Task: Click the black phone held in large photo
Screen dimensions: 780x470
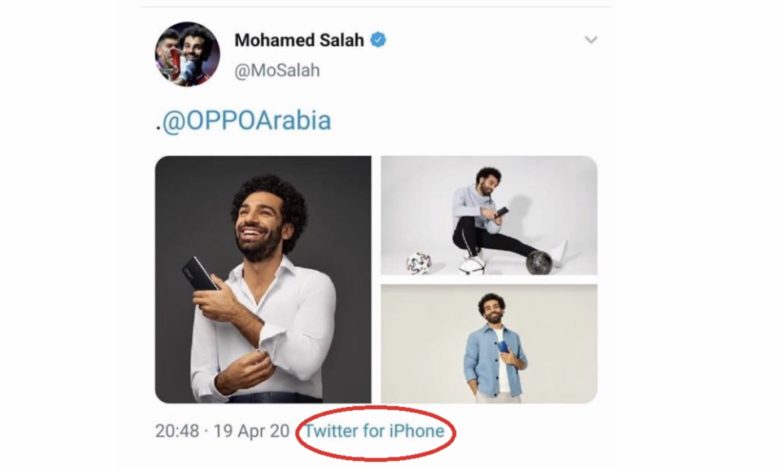Action: [x=197, y=272]
